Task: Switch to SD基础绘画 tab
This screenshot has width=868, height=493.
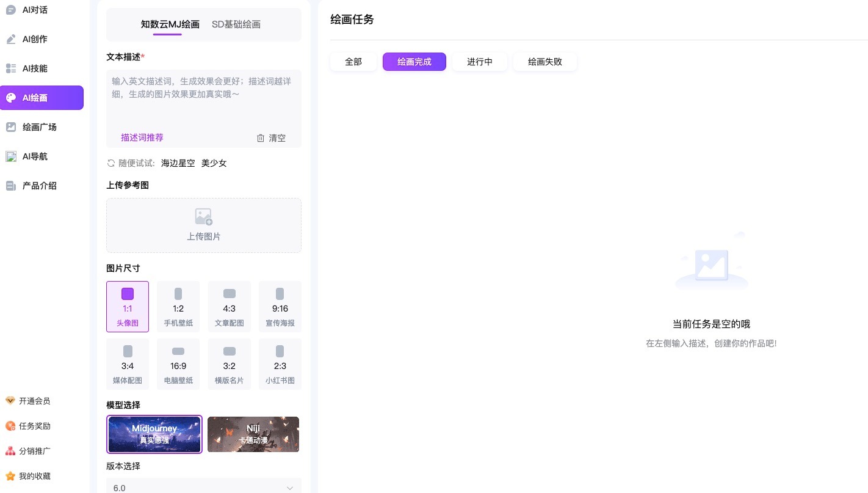Action: click(x=236, y=24)
